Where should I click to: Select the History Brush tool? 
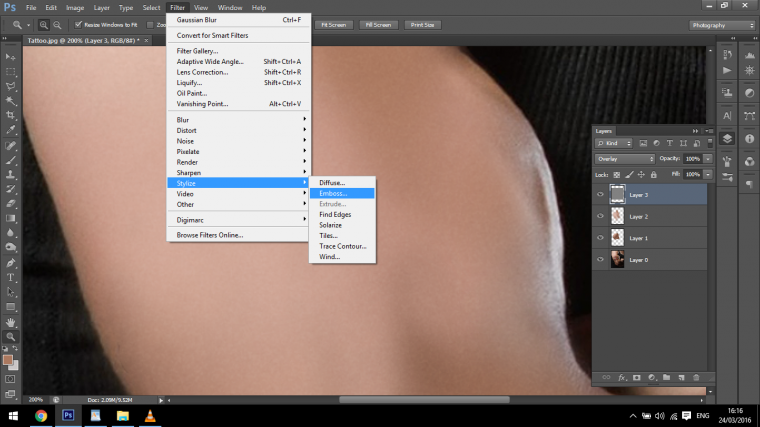(x=10, y=189)
